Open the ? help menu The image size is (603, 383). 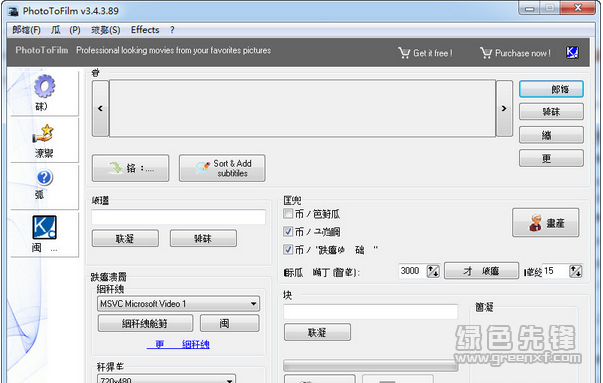[172, 30]
